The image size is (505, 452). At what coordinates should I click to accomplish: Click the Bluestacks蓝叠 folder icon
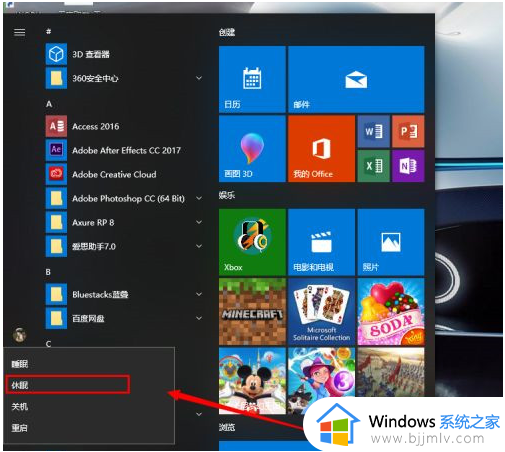(56, 294)
